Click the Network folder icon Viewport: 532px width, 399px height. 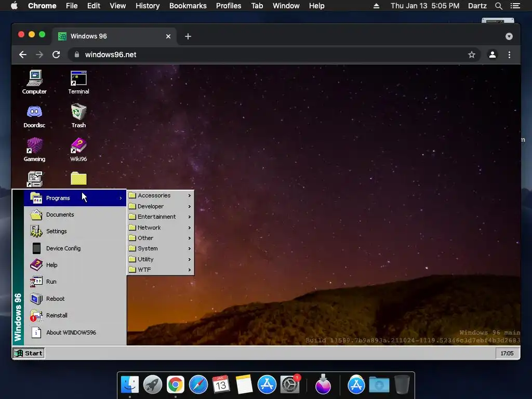coord(132,228)
